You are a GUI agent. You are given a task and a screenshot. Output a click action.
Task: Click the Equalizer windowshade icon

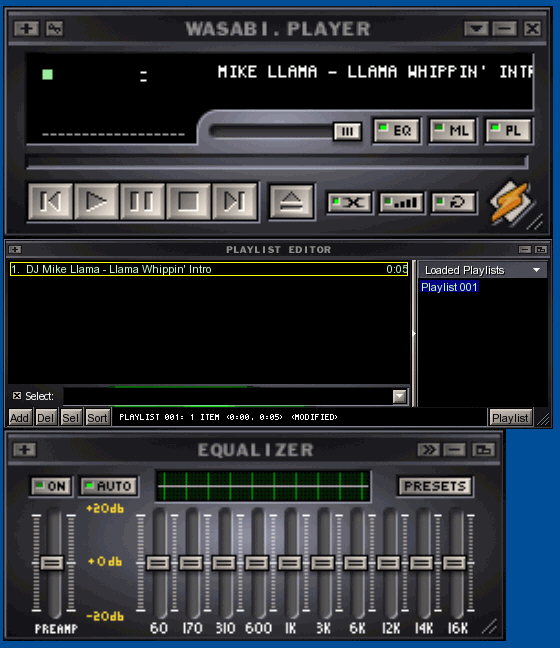click(x=484, y=450)
